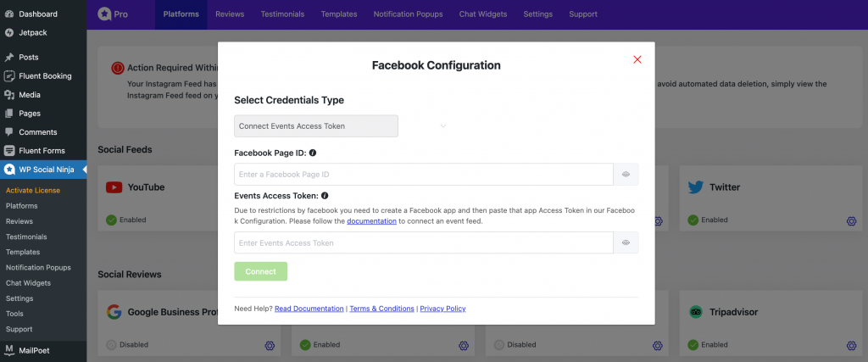Open Tools submenu item in sidebar
The image size is (868, 362).
click(x=14, y=314)
